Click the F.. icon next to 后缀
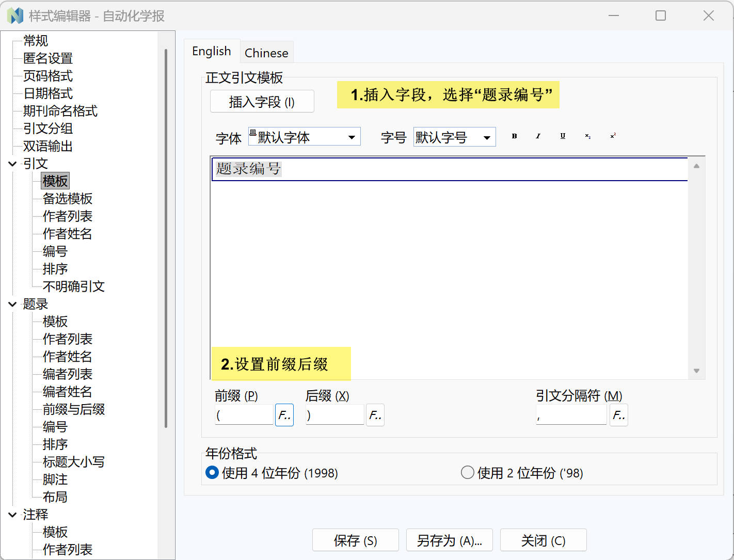This screenshot has width=734, height=560. pyautogui.click(x=375, y=415)
